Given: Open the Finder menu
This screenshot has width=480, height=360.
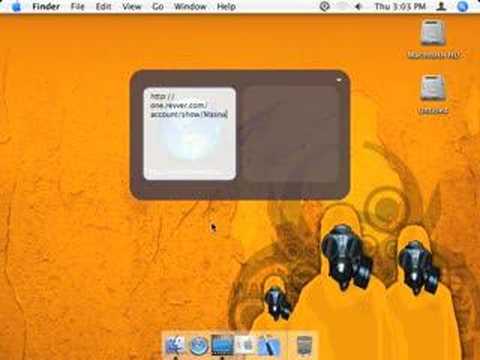Looking at the screenshot, I should click(x=46, y=6).
